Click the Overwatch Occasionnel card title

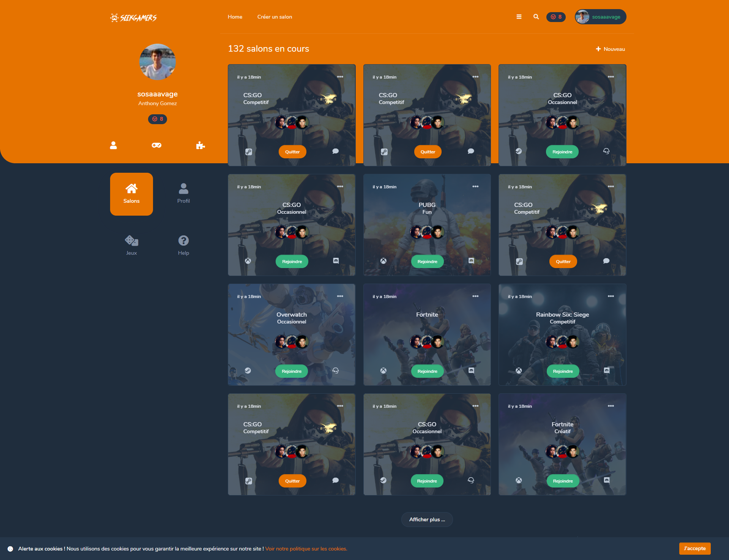(x=292, y=318)
